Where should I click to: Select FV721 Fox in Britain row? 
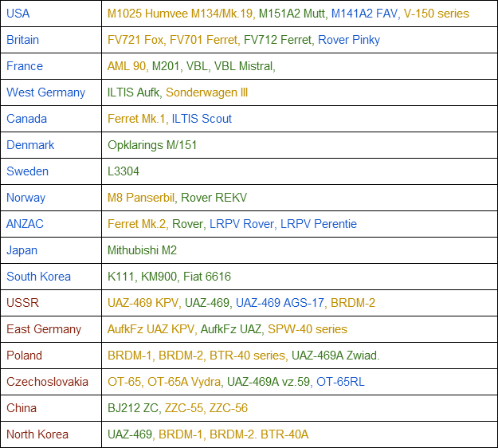coord(135,40)
